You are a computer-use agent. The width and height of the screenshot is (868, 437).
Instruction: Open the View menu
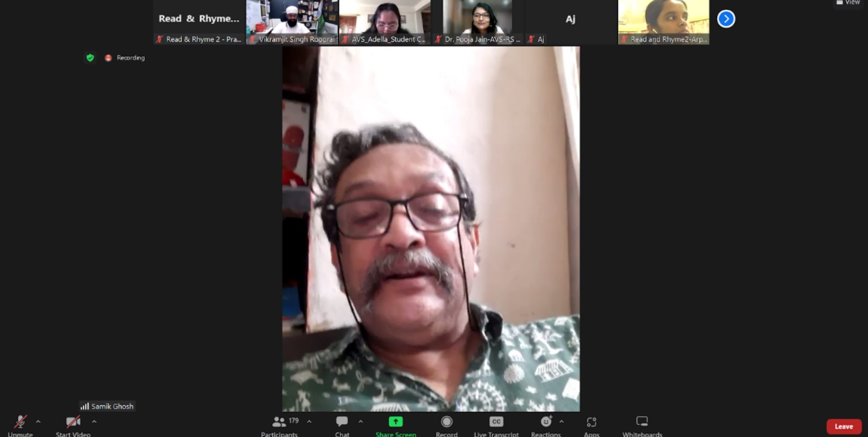pos(848,3)
